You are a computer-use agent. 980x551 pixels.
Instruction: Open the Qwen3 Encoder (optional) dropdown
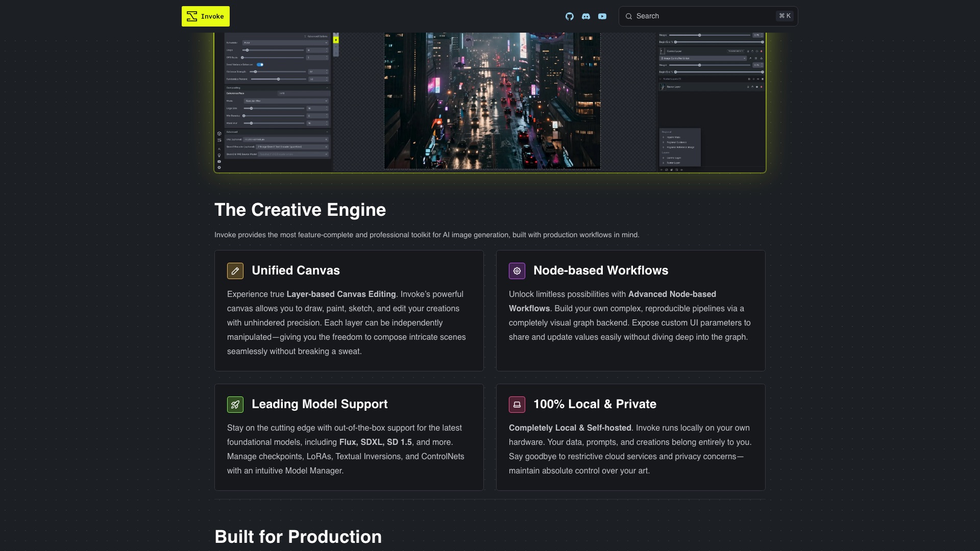coord(292,147)
